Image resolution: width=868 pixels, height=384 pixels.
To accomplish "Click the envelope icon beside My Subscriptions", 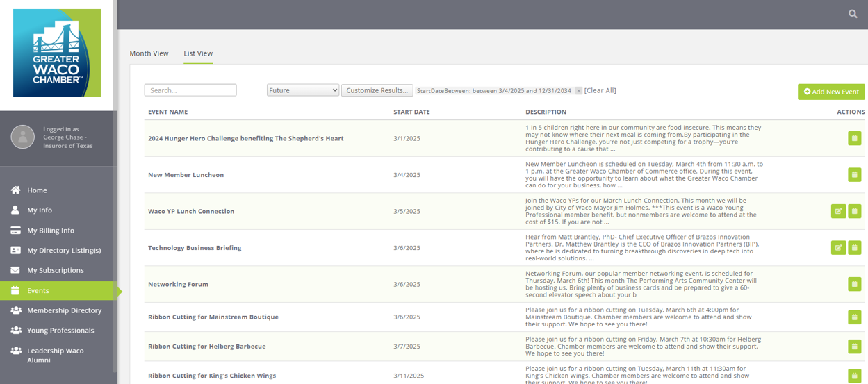I will tap(15, 270).
